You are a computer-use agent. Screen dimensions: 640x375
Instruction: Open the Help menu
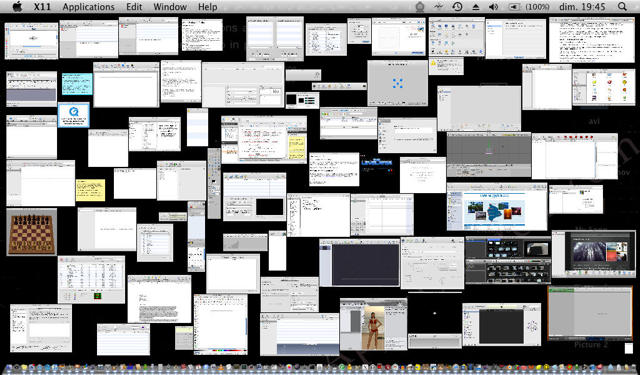(x=208, y=7)
